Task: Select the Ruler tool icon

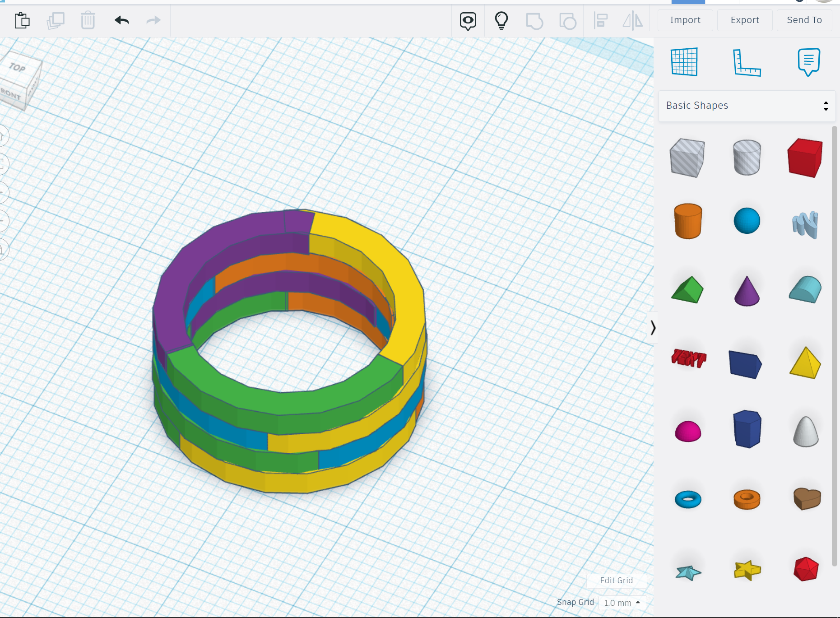Action: pyautogui.click(x=748, y=62)
